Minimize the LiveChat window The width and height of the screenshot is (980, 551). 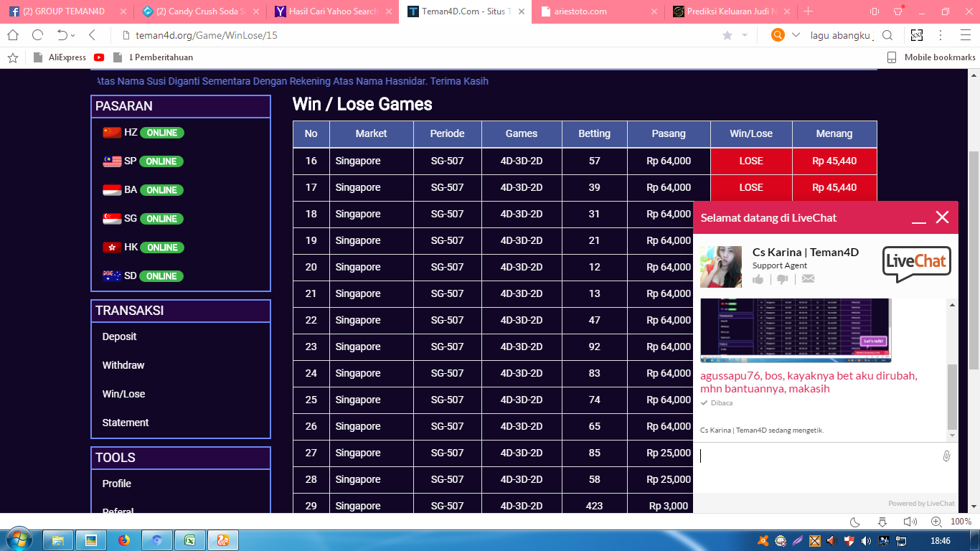(x=919, y=218)
